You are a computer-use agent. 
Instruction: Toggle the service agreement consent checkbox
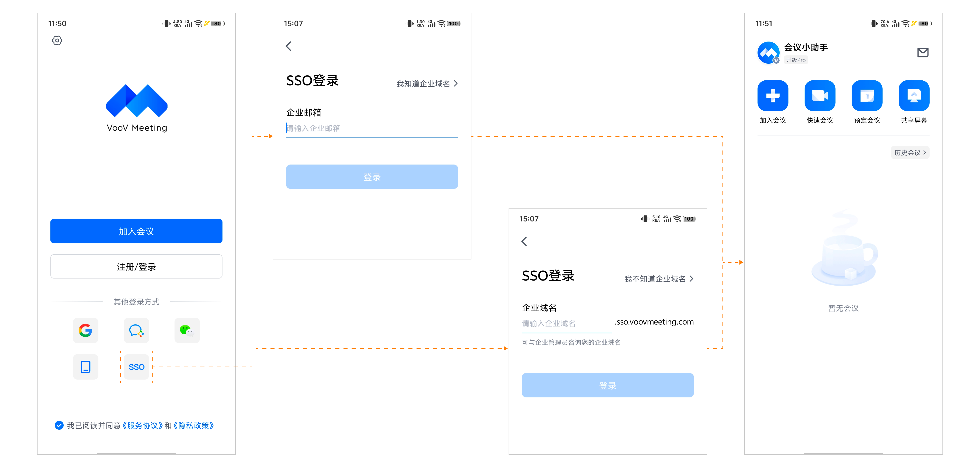tap(59, 425)
